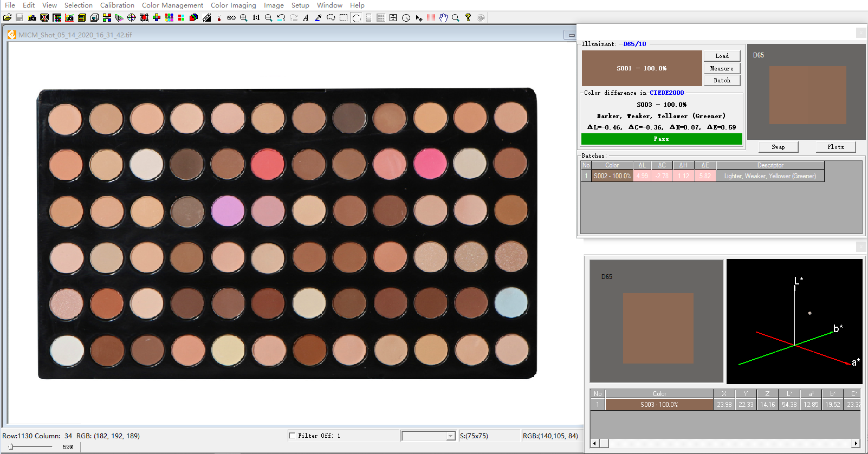The height and width of the screenshot is (454, 868).
Task: Open the status bar dropdown box
Action: 428,436
